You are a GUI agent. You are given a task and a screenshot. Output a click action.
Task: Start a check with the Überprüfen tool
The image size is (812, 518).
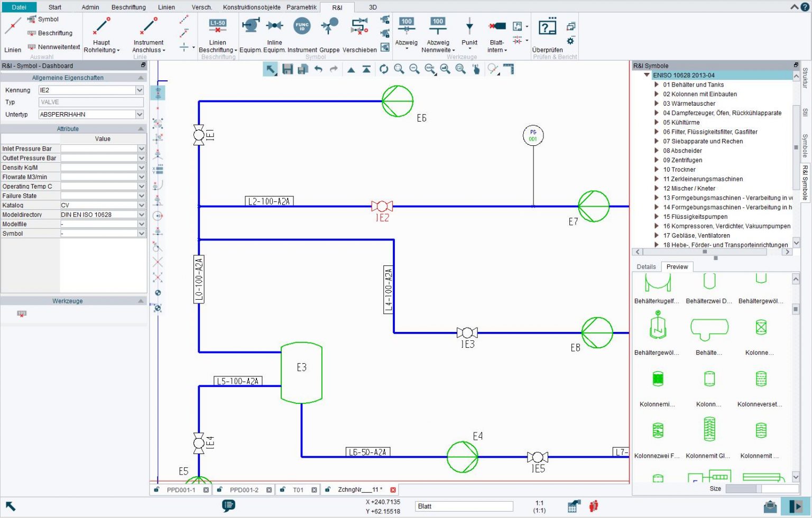(547, 32)
